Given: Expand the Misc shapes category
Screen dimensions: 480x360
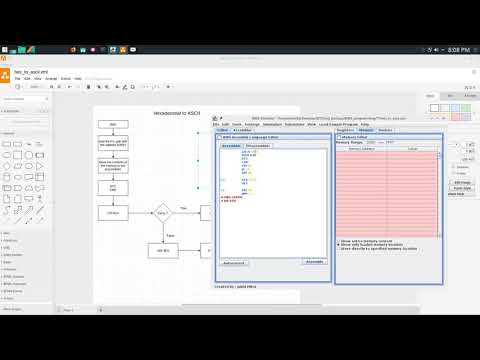Looking at the screenshot, I should coord(6,233).
